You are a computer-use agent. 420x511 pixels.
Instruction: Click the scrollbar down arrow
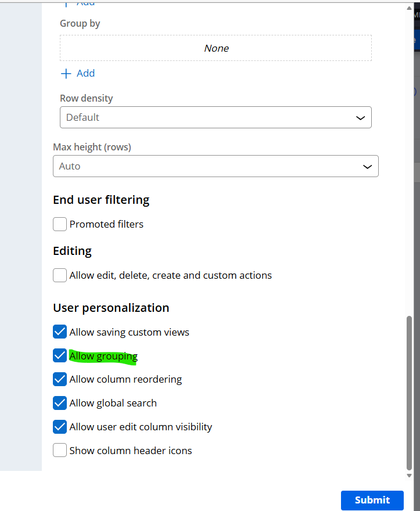(410, 475)
